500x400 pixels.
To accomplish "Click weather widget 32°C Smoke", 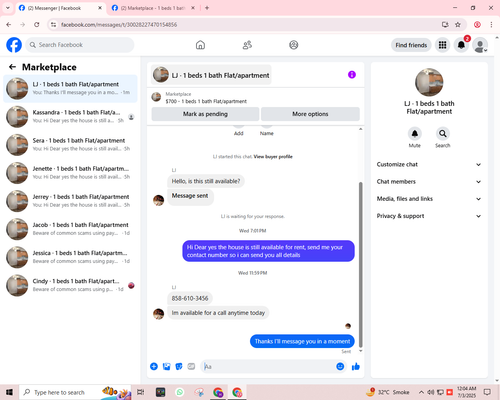I will [x=388, y=392].
